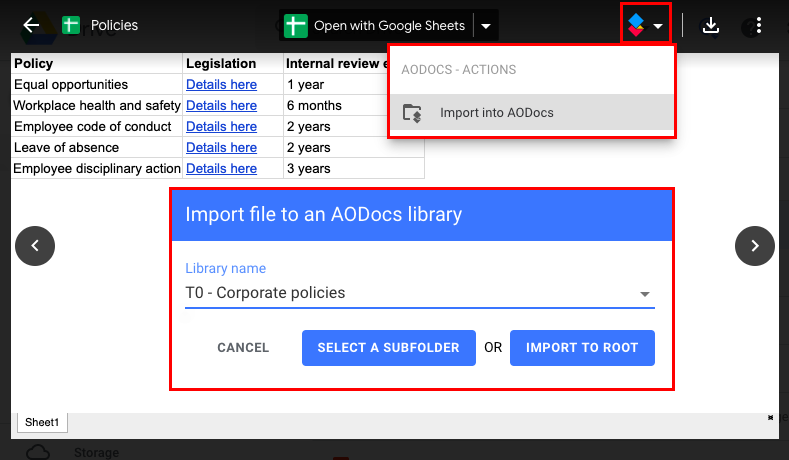789x460 pixels.
Task: Click the cloud Storage icon at bottom
Action: (38, 452)
